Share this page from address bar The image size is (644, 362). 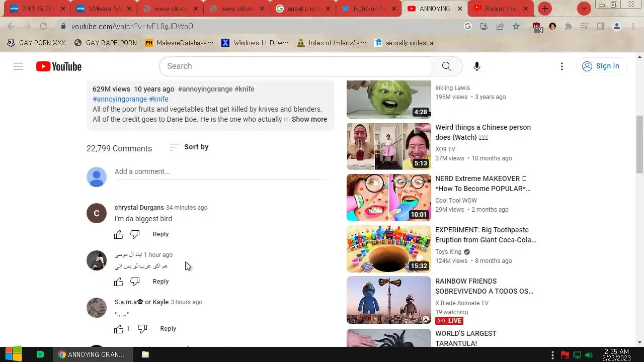pos(500,26)
